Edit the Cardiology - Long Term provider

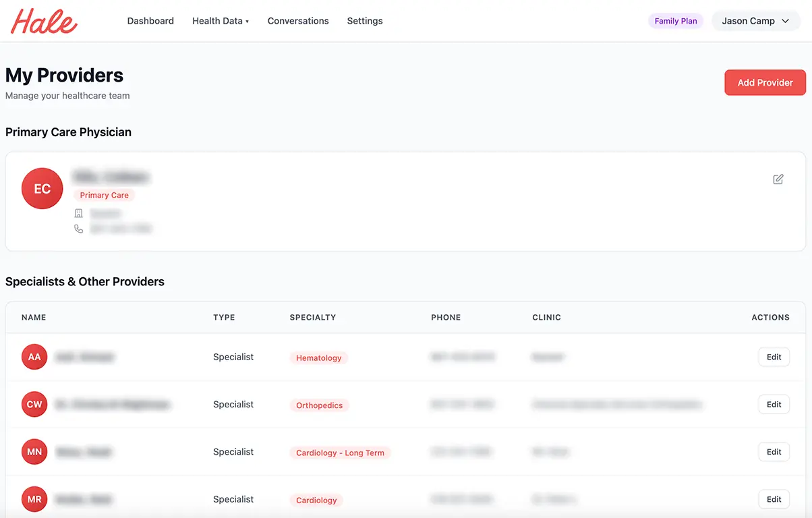click(774, 452)
